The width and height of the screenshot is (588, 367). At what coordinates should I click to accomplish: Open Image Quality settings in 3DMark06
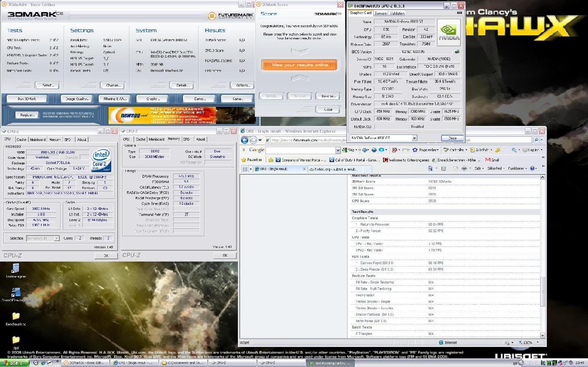[x=77, y=99]
